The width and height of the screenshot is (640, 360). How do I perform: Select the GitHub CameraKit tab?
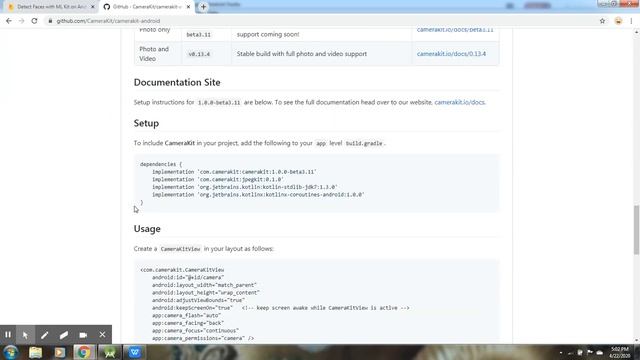(x=146, y=7)
